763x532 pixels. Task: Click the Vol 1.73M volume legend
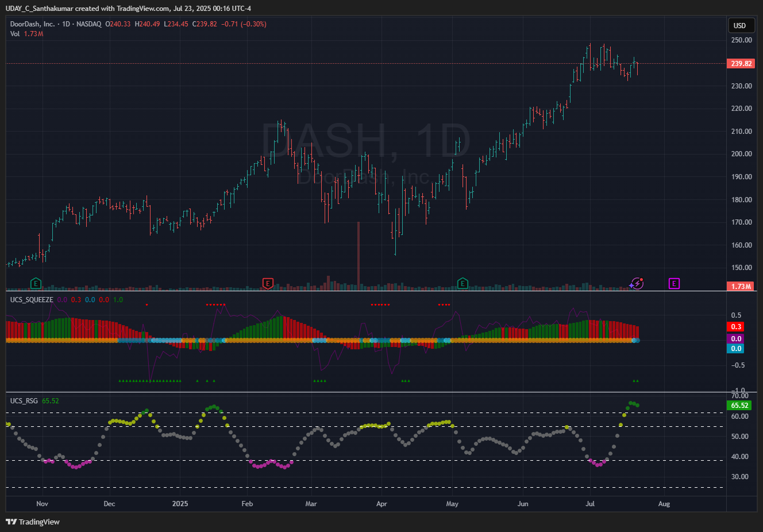pos(26,34)
